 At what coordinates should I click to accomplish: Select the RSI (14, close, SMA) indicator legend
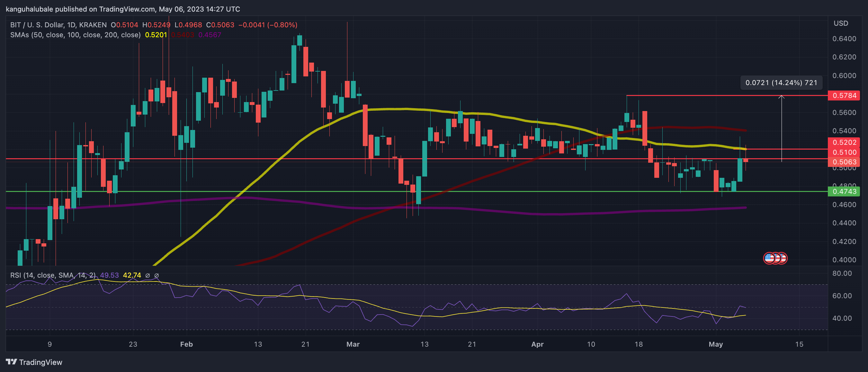(x=53, y=275)
